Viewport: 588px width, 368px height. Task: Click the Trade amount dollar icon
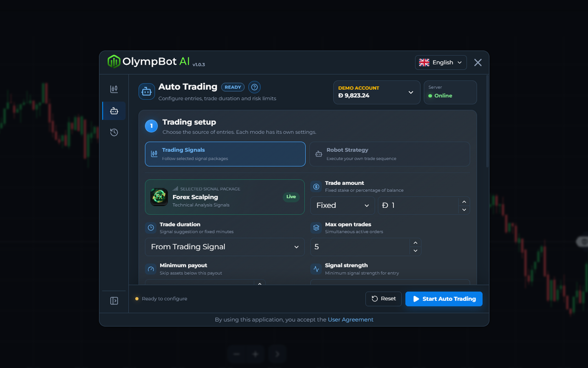tap(316, 186)
